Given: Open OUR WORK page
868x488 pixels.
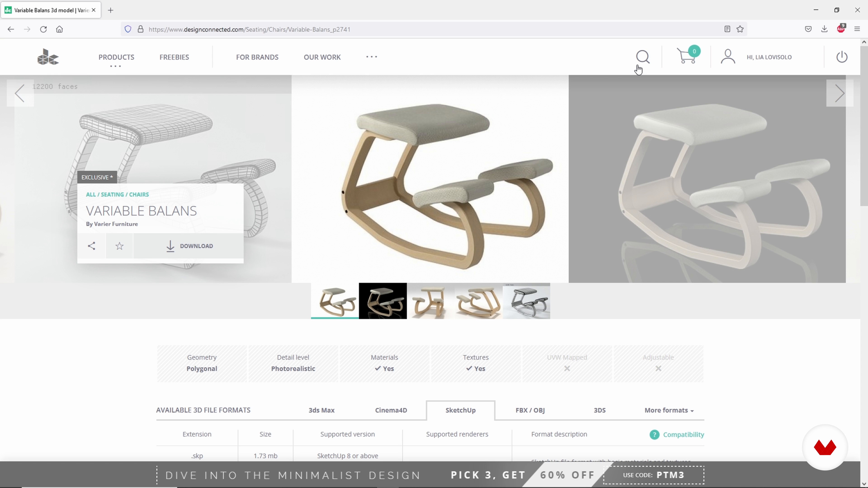Looking at the screenshot, I should (x=322, y=57).
